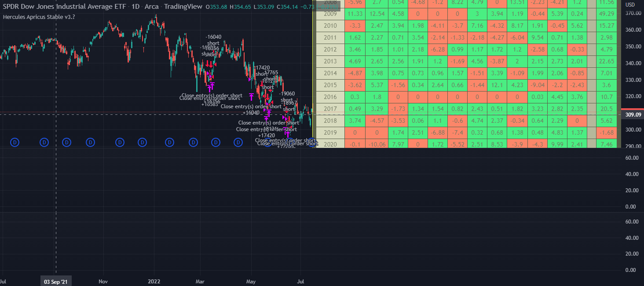Click the 2018 year cell in the returns table
644x286 pixels.
330,121
